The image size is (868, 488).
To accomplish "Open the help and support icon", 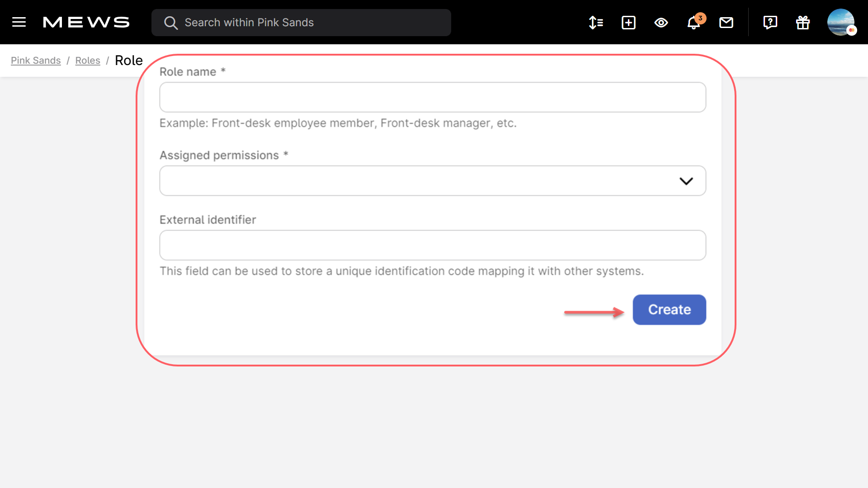I will (x=770, y=23).
